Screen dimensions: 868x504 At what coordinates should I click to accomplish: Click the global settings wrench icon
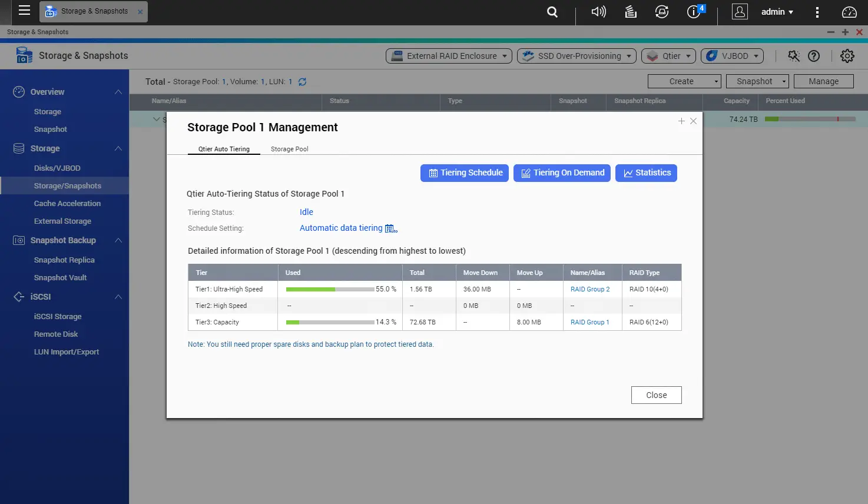pyautogui.click(x=793, y=56)
